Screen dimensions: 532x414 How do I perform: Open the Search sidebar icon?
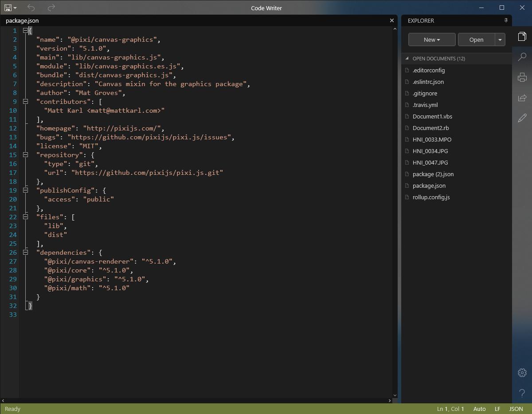[x=522, y=57]
